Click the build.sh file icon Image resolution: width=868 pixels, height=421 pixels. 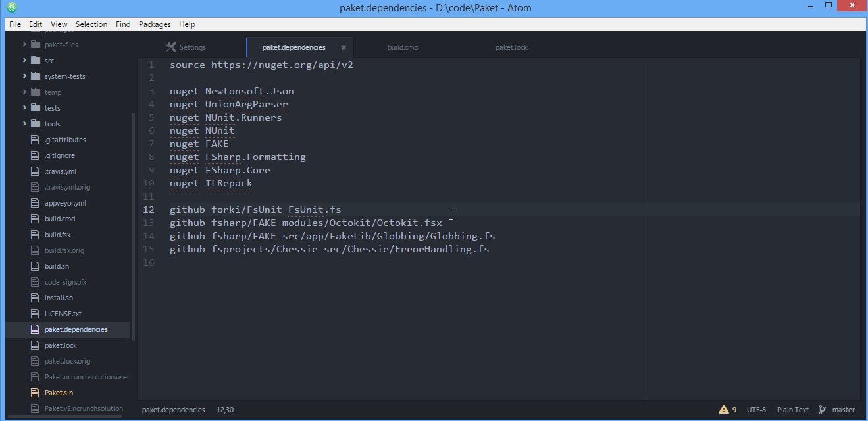[x=36, y=266]
